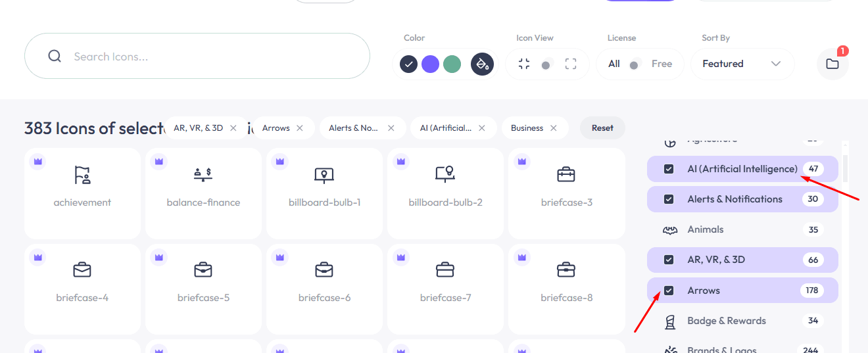
Task: Toggle the Icon View switch
Action: [x=547, y=64]
